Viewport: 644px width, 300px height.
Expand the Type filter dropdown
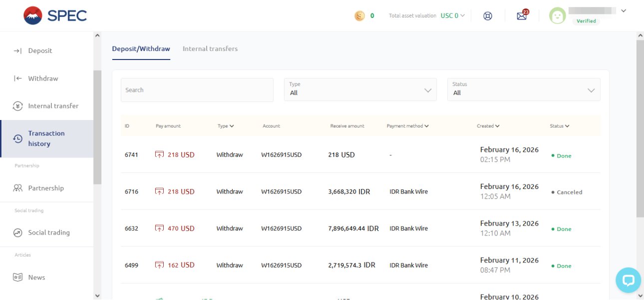click(x=360, y=90)
